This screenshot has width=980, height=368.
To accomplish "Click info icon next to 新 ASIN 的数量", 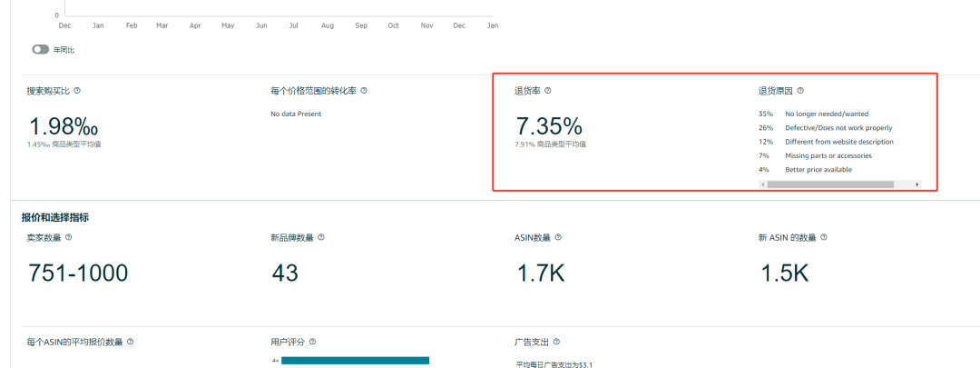I will [823, 237].
